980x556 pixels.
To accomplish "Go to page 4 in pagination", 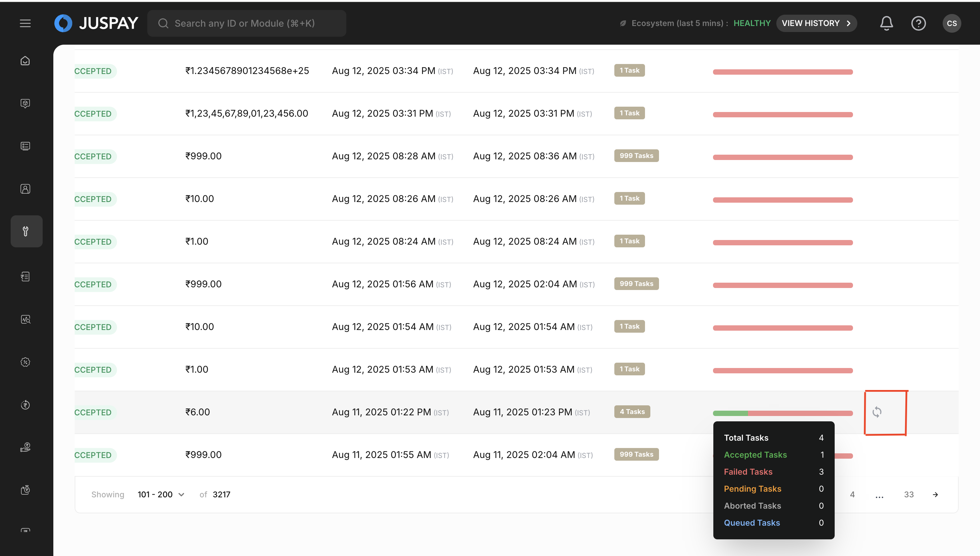I will tap(852, 495).
